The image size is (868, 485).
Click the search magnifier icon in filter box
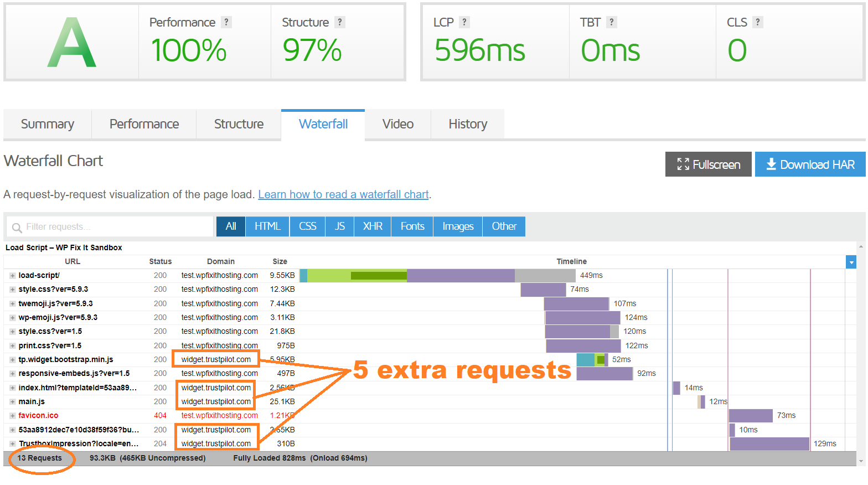point(17,228)
